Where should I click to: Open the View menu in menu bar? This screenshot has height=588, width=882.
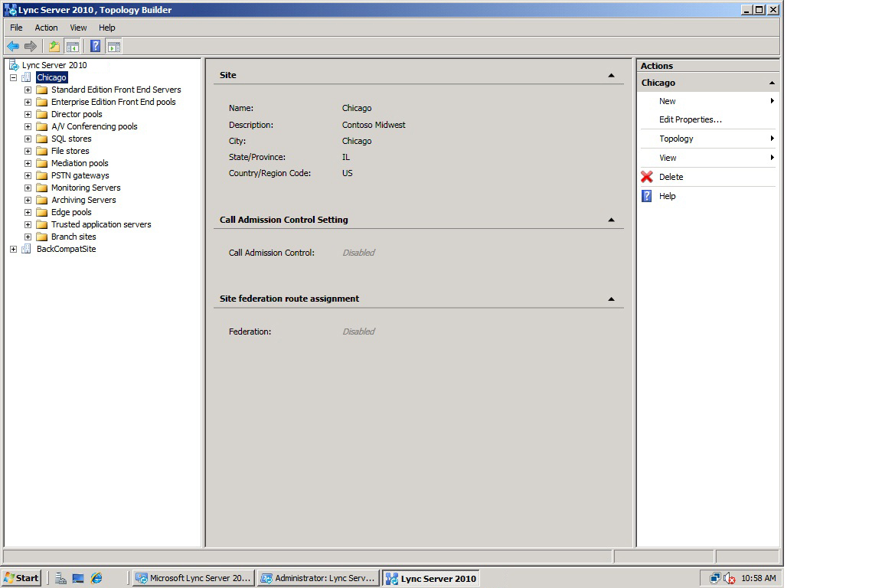pos(78,28)
